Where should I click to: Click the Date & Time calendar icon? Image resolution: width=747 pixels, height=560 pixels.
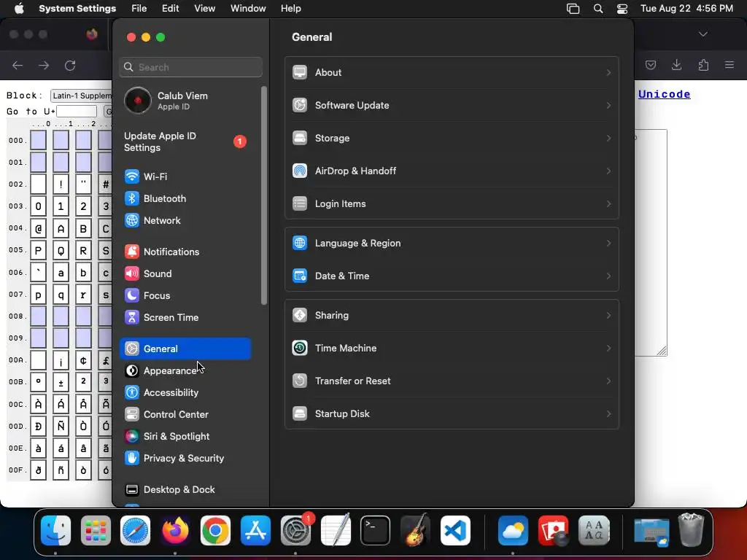[300, 276]
